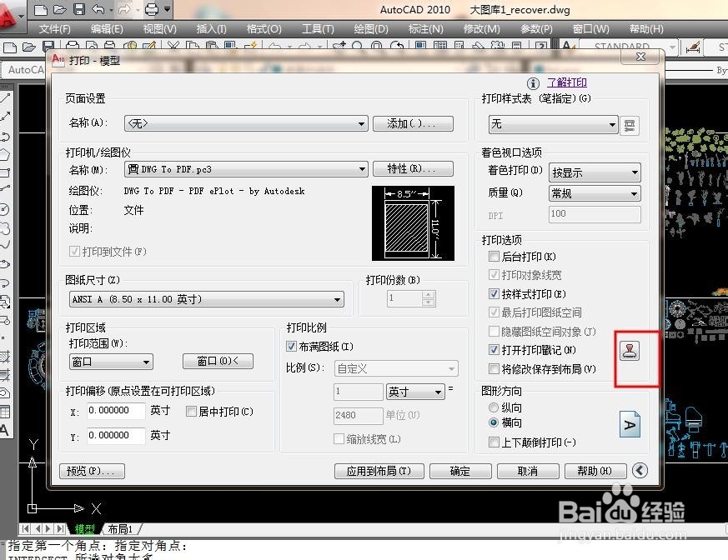Click the X offset input field
This screenshot has height=560, width=728.
coord(116,411)
